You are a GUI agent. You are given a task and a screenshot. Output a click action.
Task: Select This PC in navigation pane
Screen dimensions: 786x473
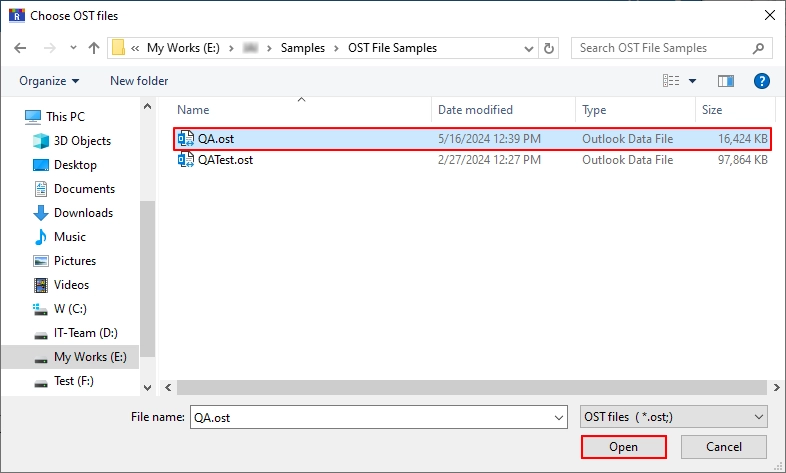point(65,117)
